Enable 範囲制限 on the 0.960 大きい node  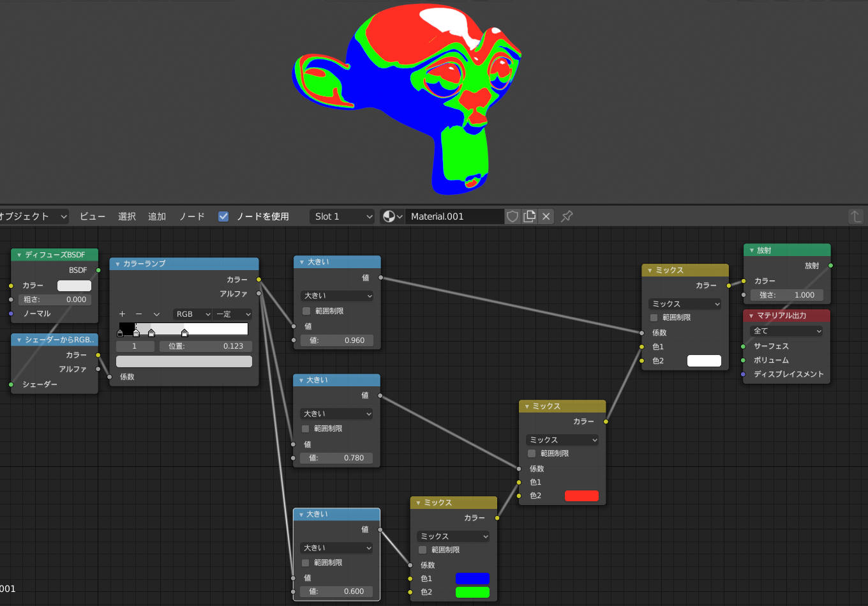pos(306,311)
